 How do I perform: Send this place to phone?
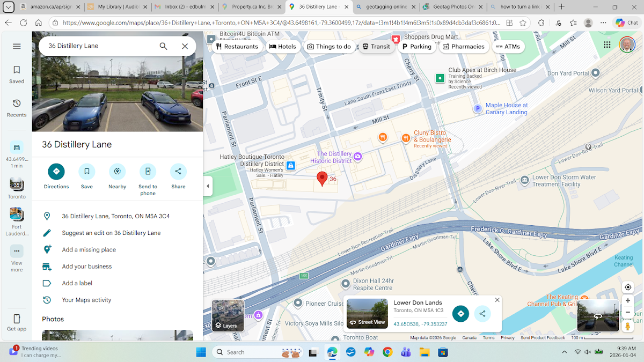coord(148,180)
